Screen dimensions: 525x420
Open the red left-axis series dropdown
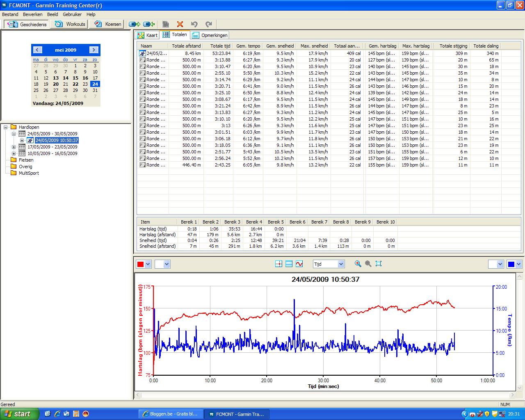pos(148,264)
